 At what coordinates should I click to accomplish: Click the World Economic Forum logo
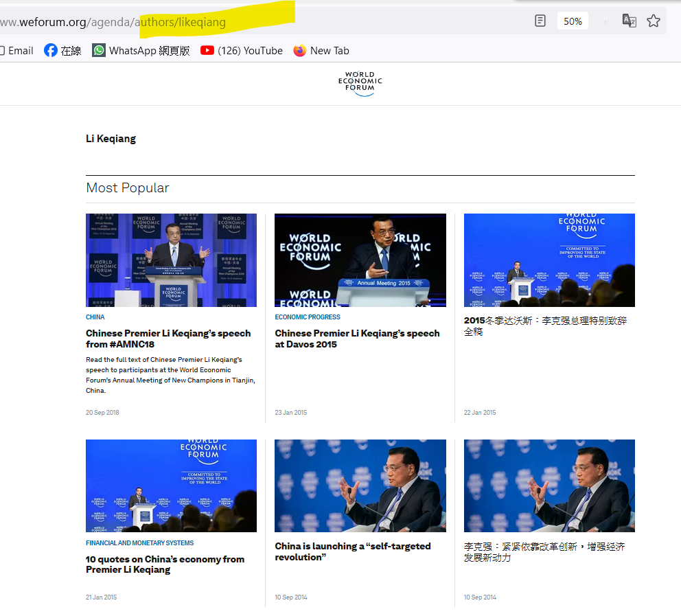coord(360,83)
